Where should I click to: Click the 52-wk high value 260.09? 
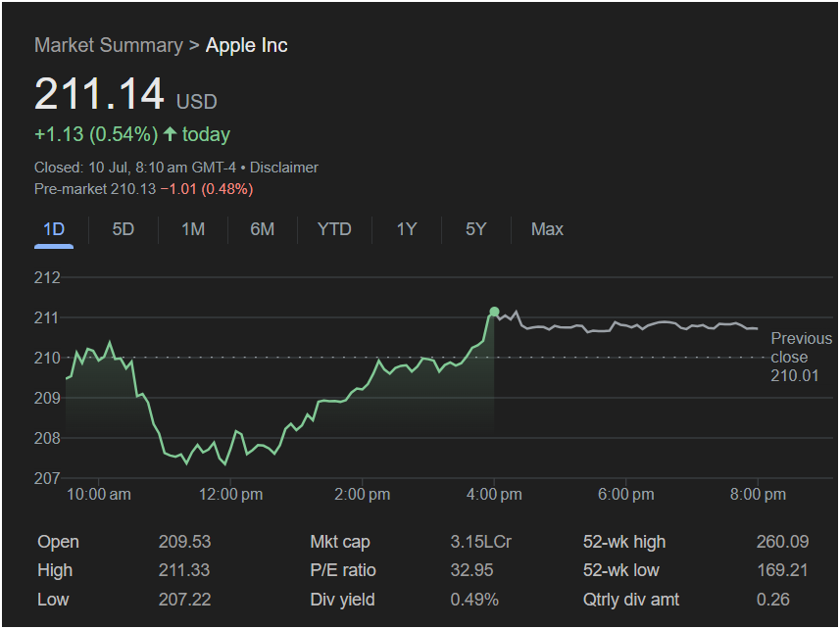782,542
